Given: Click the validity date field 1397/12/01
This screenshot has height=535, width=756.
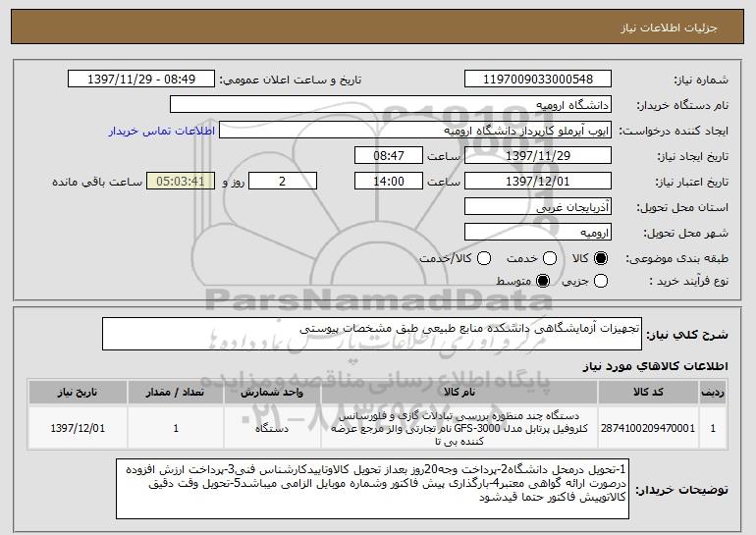Looking at the screenshot, I should coord(538,182).
